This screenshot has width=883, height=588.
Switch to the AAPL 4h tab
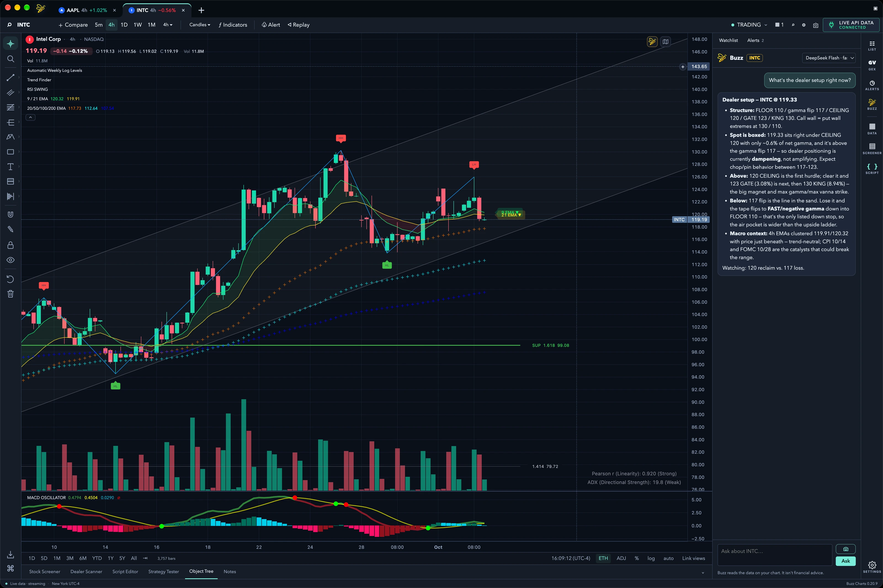tap(87, 10)
